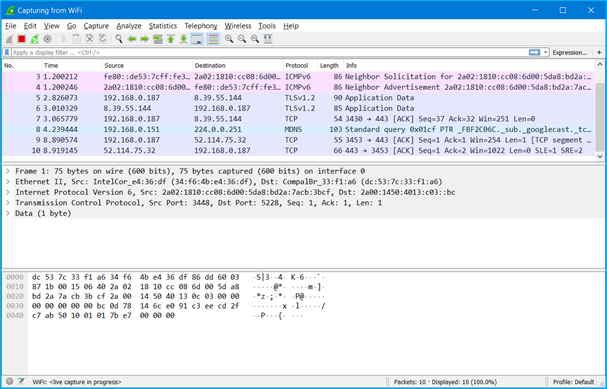Expand Internet Protocol Version 6 row
The width and height of the screenshot is (607, 389).
tap(7, 192)
